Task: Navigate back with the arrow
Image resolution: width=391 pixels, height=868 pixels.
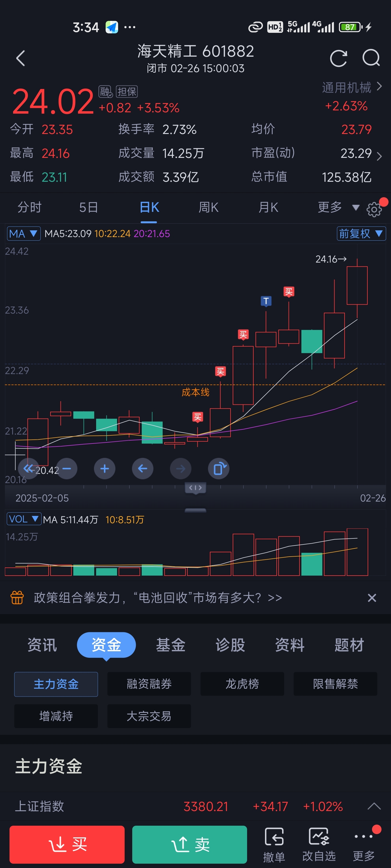Action: 20,58
